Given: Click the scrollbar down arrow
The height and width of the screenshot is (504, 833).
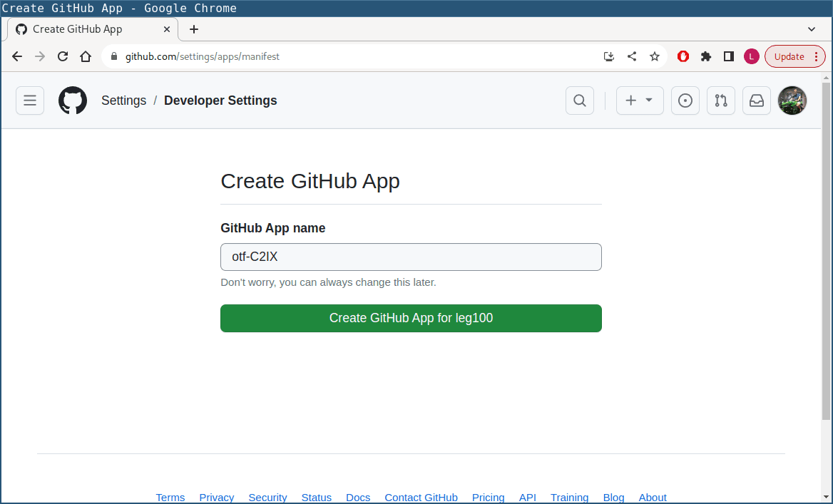Looking at the screenshot, I should point(826,498).
